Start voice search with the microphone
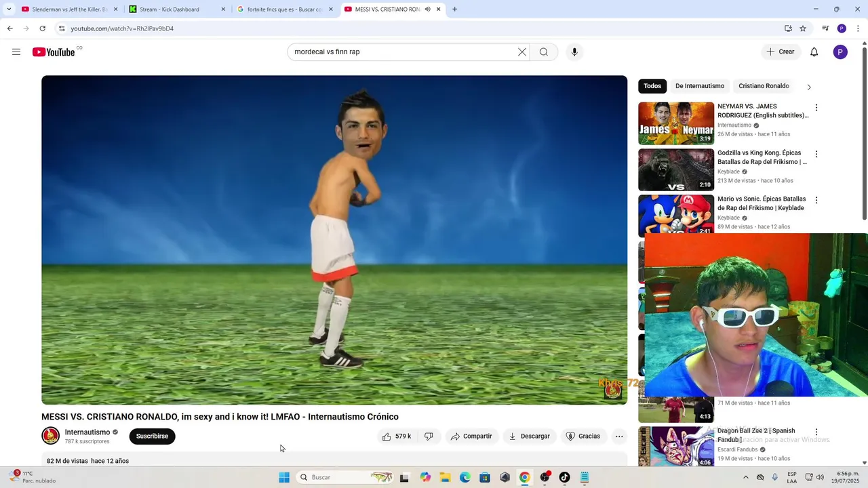Viewport: 868px width, 488px height. click(574, 52)
